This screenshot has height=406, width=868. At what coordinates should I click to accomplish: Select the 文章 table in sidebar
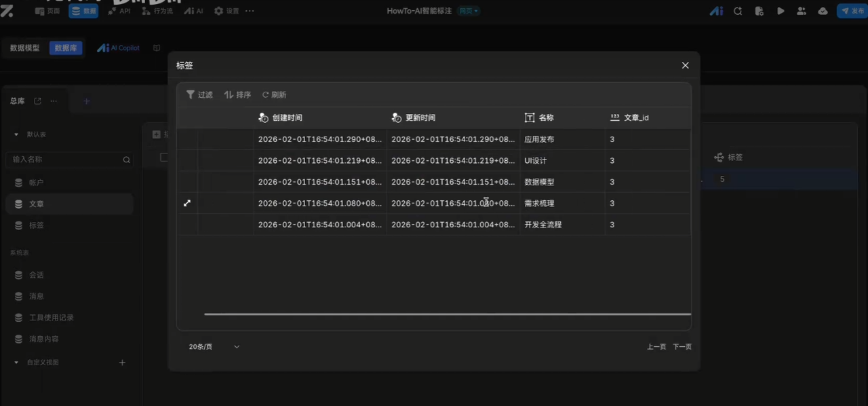tap(69, 204)
